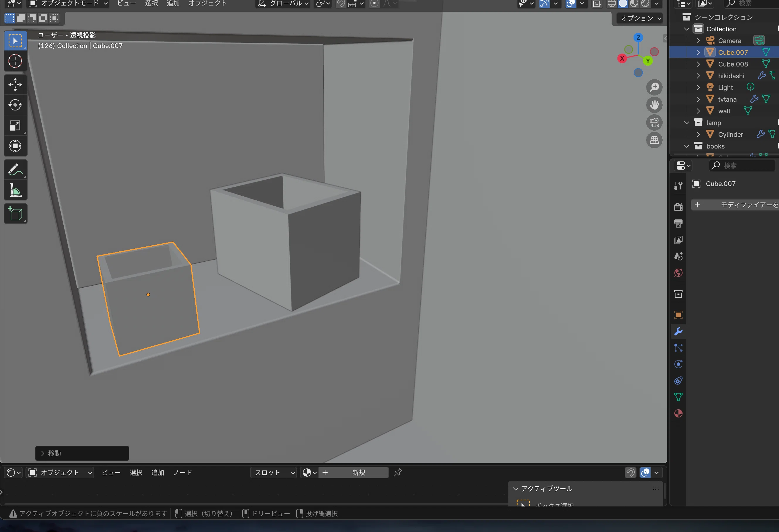This screenshot has width=779, height=532.
Task: Choose the Measure tool
Action: coord(16,190)
